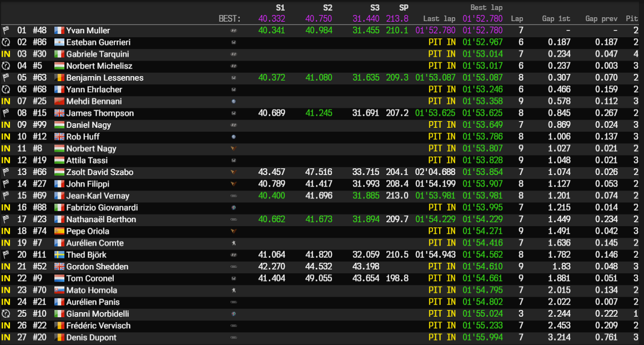Viewport: 644px width, 345px height.
Task: Click the Audi rings badge beside Jean-Karl Vernay
Action: point(233,196)
